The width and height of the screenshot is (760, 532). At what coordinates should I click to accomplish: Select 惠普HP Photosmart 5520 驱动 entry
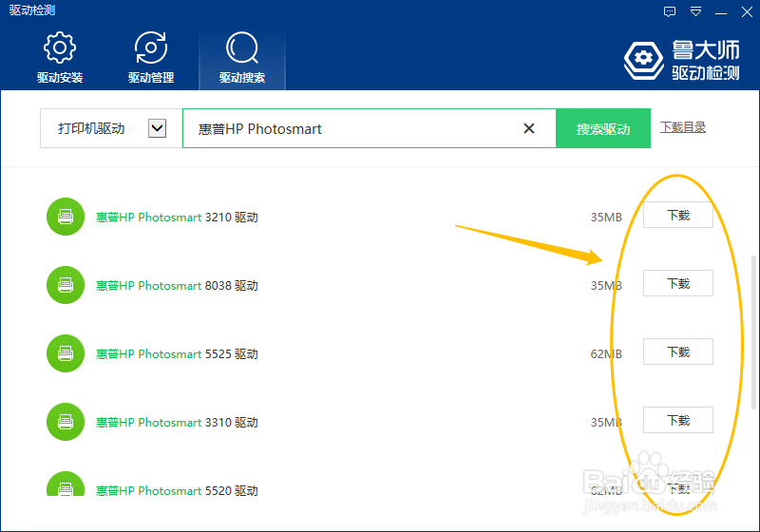(177, 490)
